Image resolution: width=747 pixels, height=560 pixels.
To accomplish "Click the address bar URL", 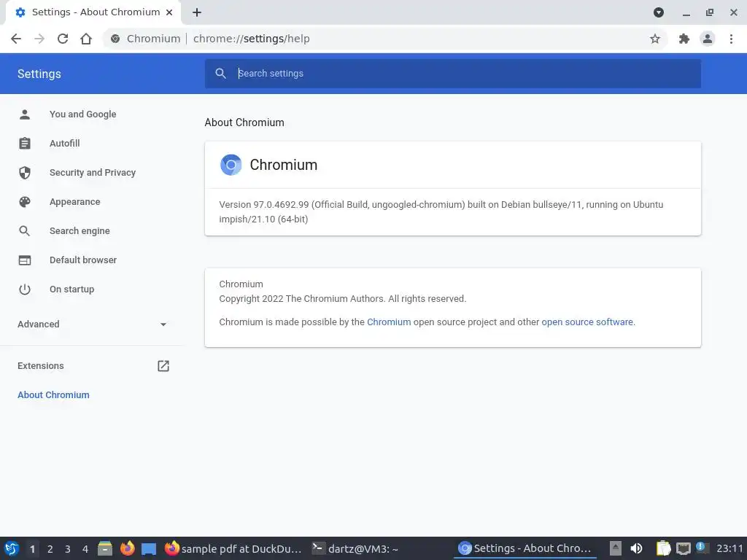I will [252, 39].
